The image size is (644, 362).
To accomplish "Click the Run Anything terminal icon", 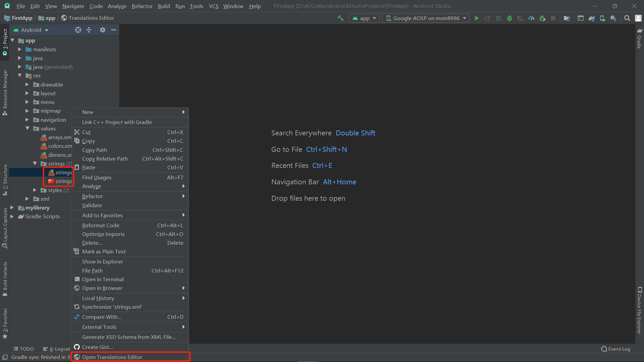I will tap(581, 18).
